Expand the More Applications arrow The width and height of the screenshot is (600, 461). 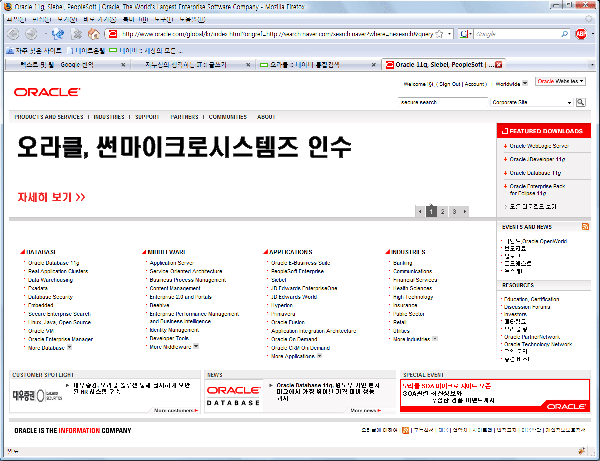[x=320, y=356]
